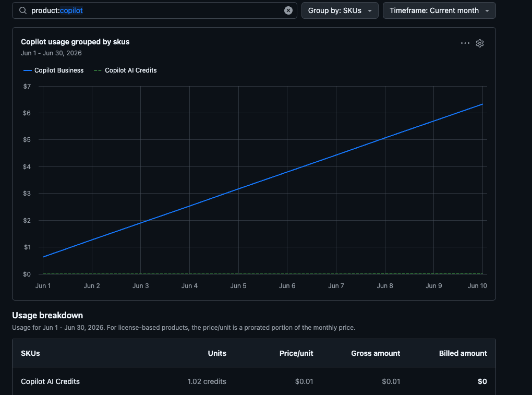This screenshot has height=395, width=532.
Task: Click the $5 y-axis label
Action: coord(27,139)
